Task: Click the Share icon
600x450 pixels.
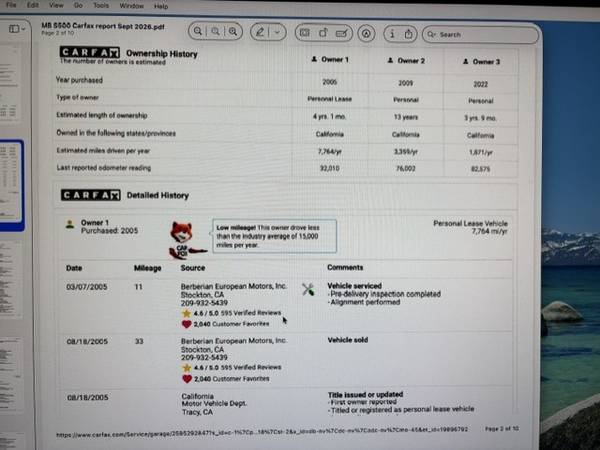Action: (x=409, y=34)
